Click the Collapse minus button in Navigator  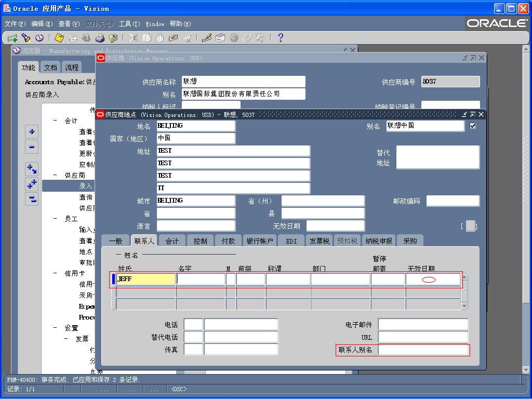[32, 147]
